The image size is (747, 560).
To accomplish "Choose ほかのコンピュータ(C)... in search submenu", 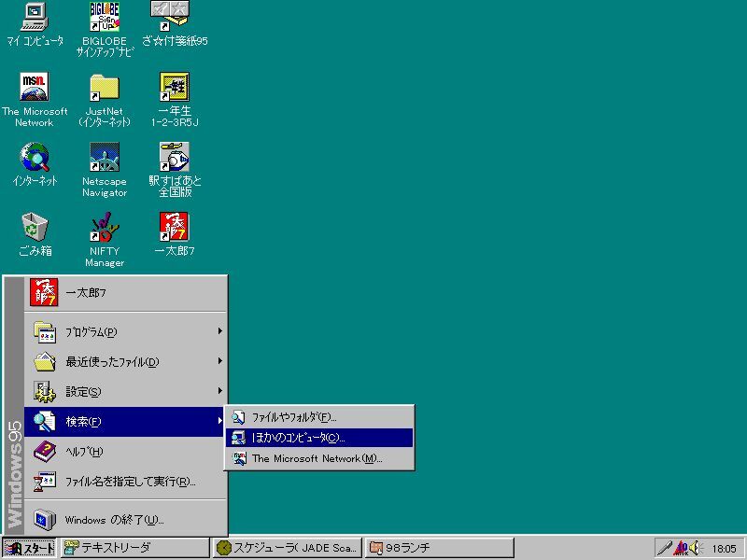I will 319,438.
